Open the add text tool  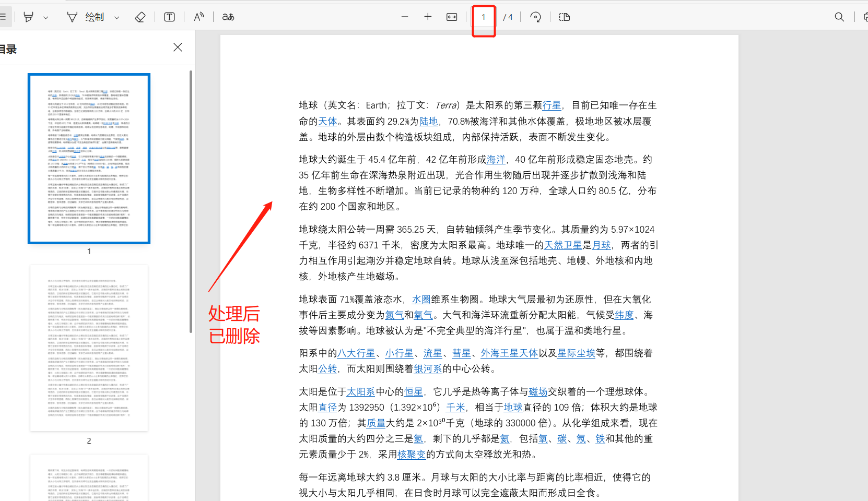click(169, 17)
